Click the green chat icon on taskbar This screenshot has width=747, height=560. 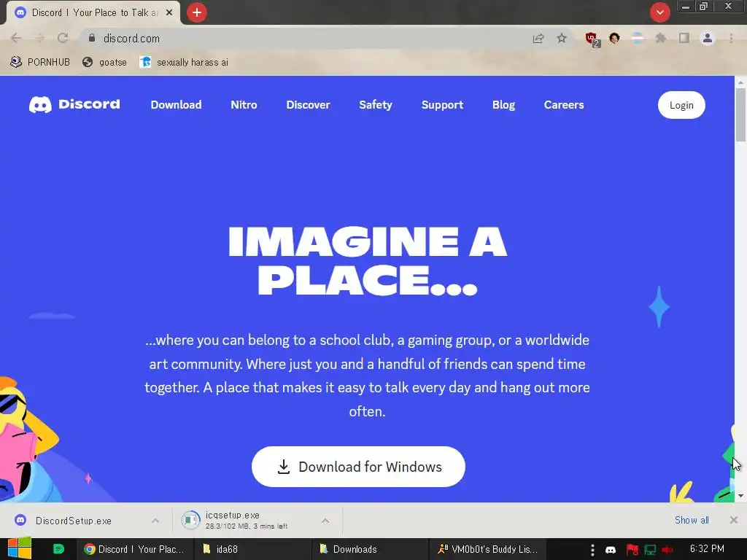58,549
